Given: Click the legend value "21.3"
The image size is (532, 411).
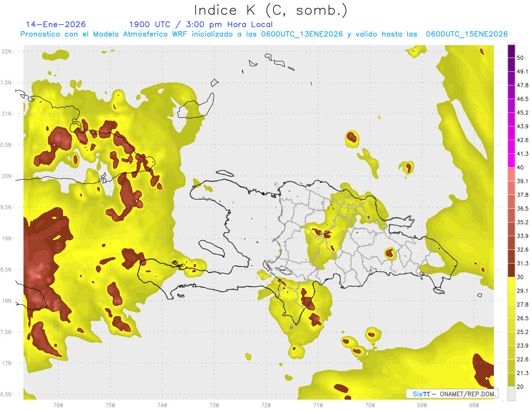Looking at the screenshot, I should point(523,373).
